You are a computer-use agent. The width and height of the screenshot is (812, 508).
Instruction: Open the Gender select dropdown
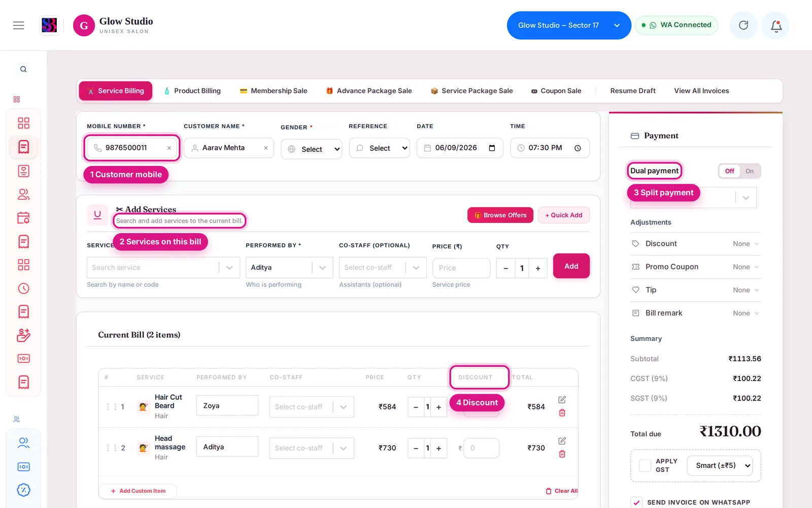click(x=311, y=149)
